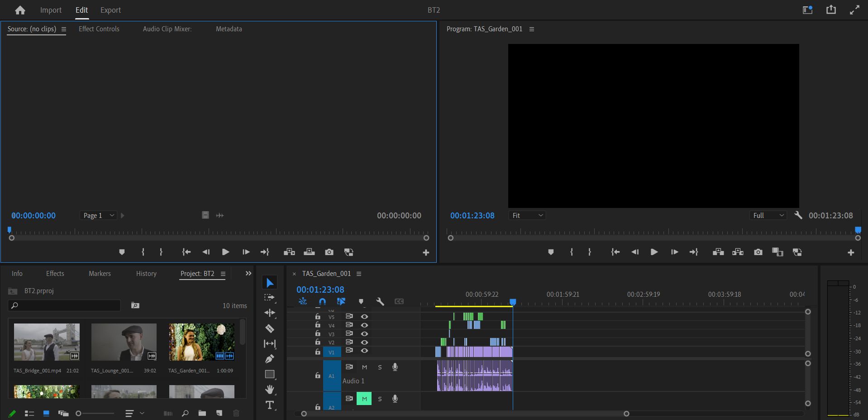Click timeline horizontal zoom scrollbar
The image size is (868, 420).
pyautogui.click(x=465, y=414)
